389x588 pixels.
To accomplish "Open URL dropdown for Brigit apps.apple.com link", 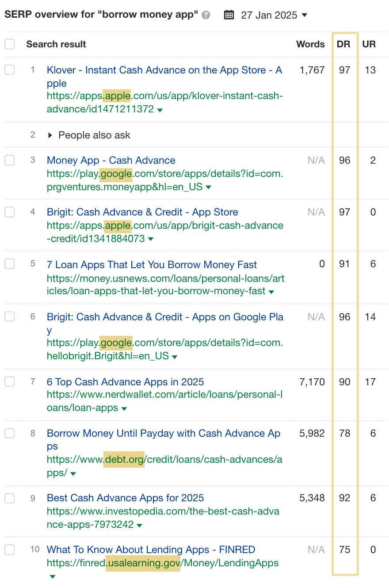I will 151,239.
